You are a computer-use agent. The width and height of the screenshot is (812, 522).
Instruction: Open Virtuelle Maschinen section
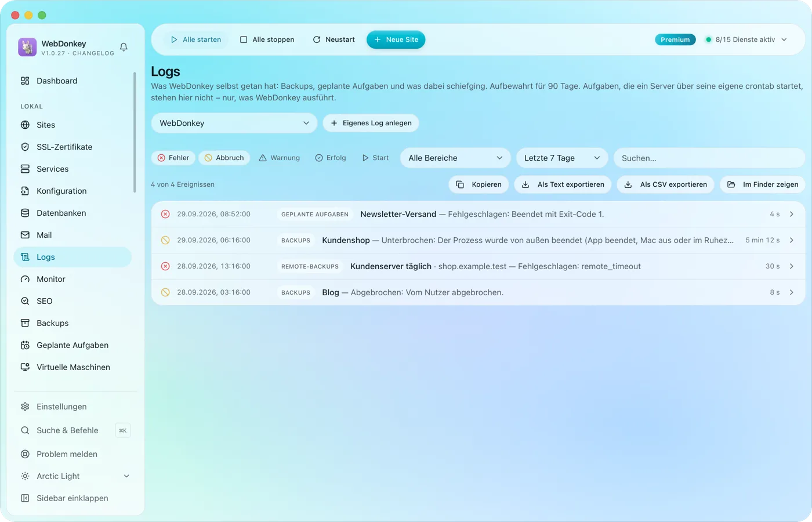pyautogui.click(x=72, y=367)
